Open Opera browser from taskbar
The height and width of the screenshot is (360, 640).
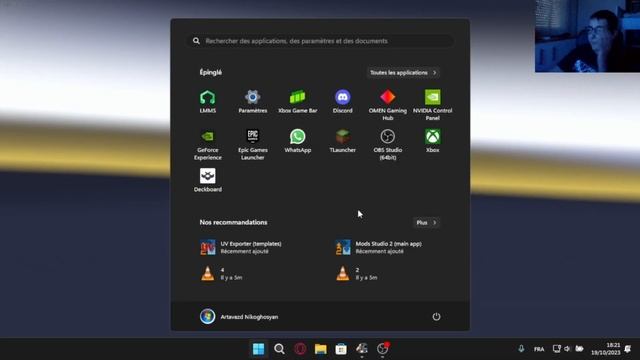tap(300, 349)
